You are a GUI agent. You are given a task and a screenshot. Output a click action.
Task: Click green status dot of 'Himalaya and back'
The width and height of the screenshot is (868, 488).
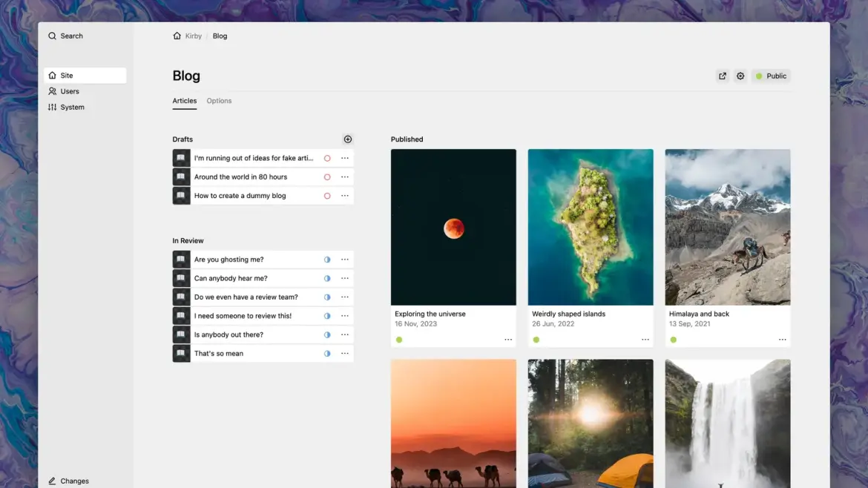point(673,340)
